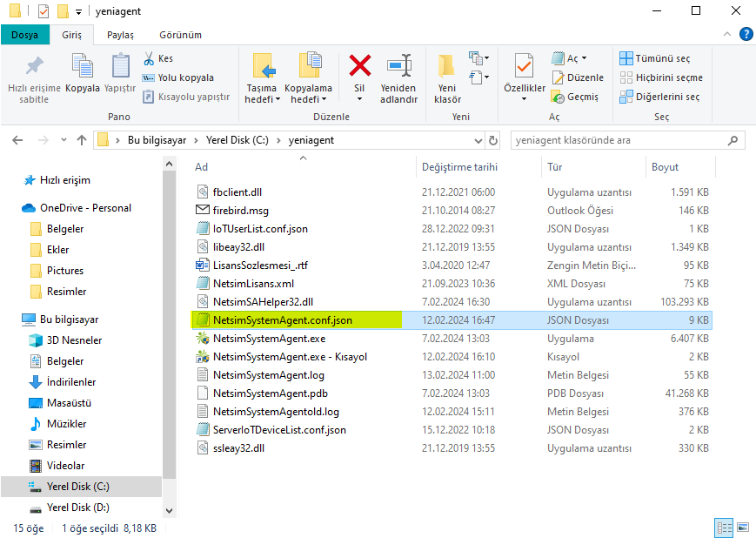This screenshot has height=538, width=756.
Task: Expand the Sil delete options arrow
Action: point(359,99)
